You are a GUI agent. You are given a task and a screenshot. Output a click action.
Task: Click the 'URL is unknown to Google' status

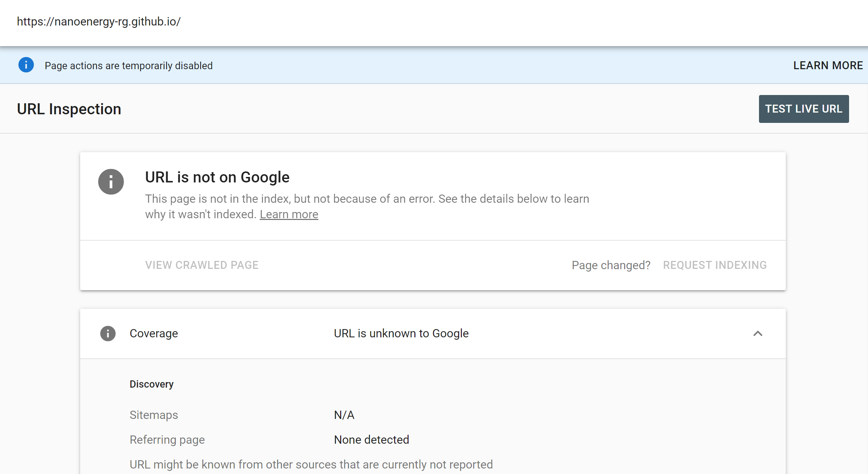401,334
